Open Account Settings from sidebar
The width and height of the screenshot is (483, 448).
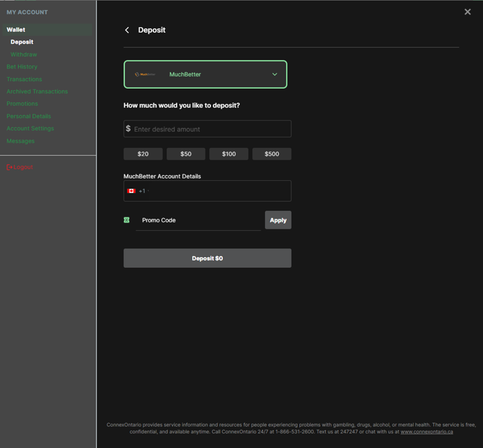click(x=30, y=129)
